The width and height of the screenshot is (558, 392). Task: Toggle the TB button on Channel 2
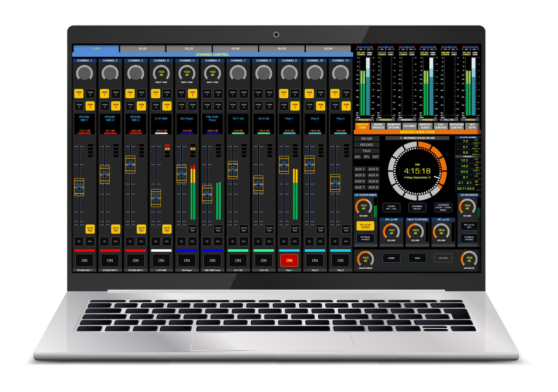pyautogui.click(x=104, y=242)
